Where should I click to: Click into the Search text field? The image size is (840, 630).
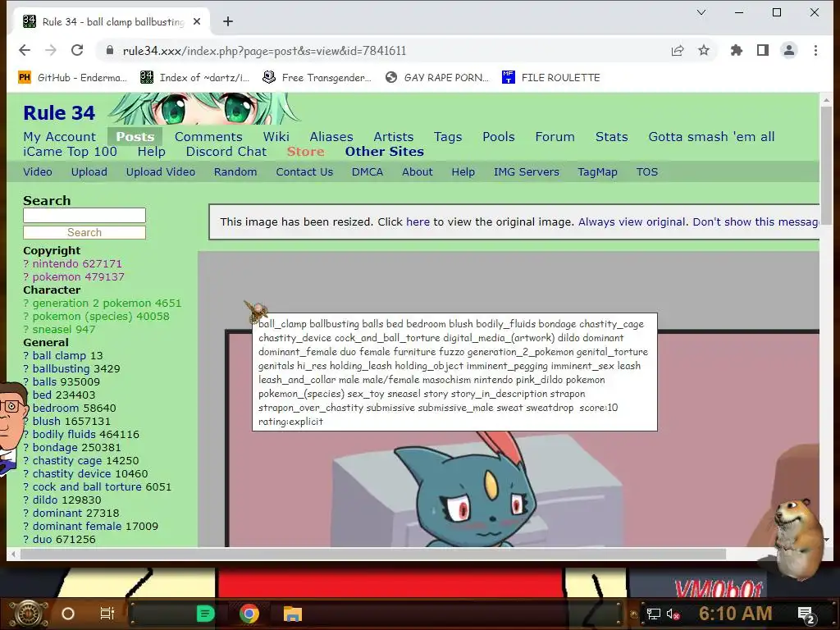pos(84,216)
